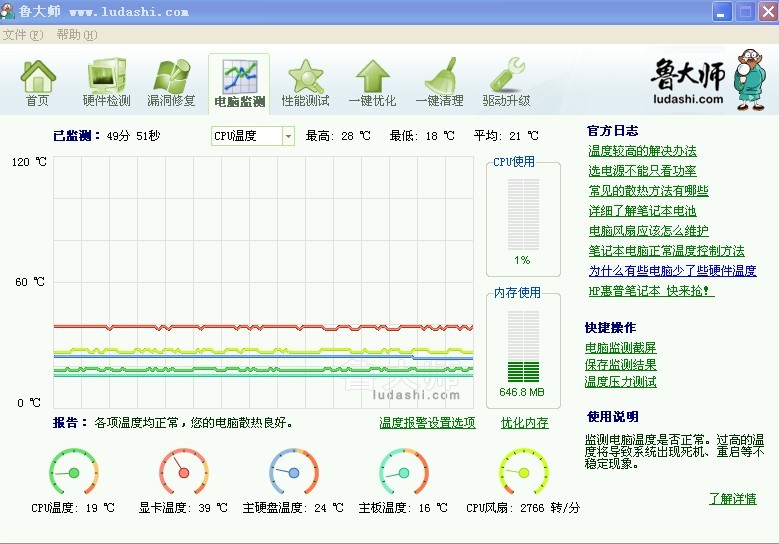
Task: Open link 详细了解笔记本电池
Action: pyautogui.click(x=642, y=211)
